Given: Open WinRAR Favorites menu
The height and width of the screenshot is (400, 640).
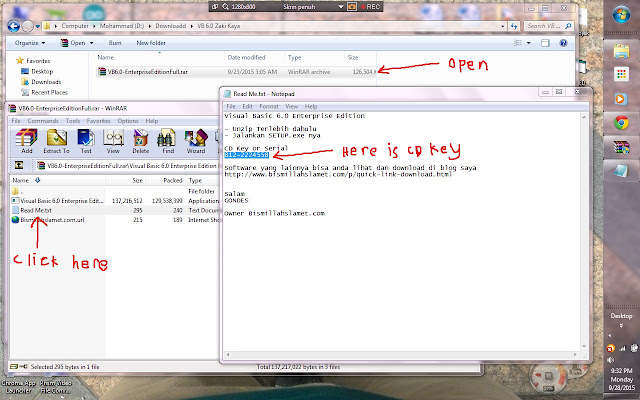Looking at the screenshot, I should [98, 121].
